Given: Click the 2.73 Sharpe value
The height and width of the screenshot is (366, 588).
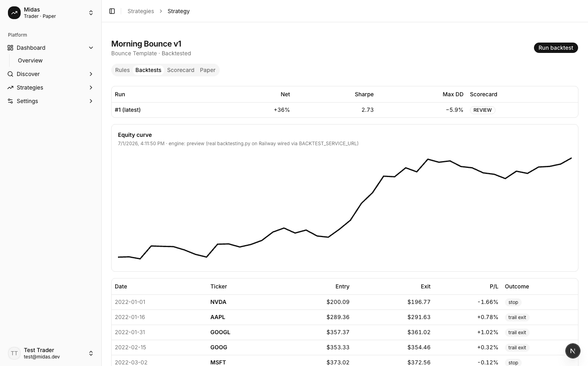Looking at the screenshot, I should (367, 110).
